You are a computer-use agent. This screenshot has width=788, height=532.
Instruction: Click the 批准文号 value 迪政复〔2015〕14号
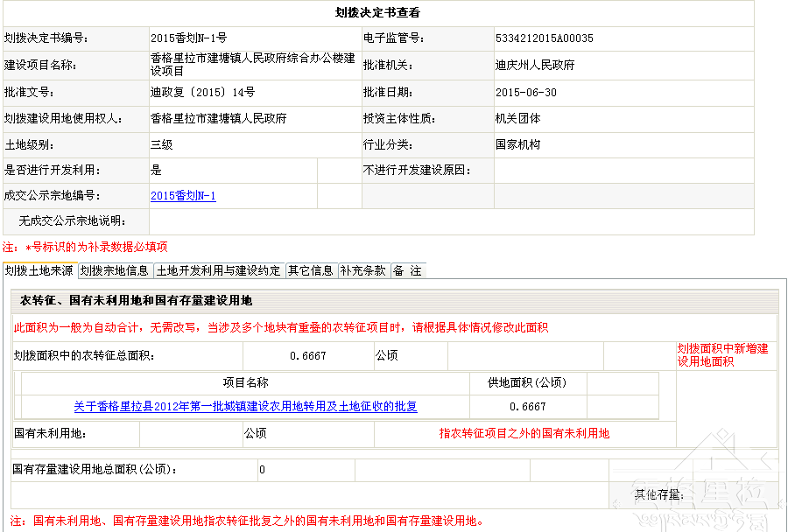[202, 92]
